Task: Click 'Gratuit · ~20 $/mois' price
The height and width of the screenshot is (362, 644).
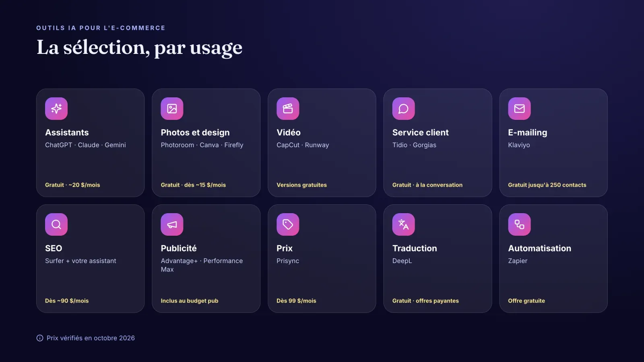Action: tap(72, 185)
